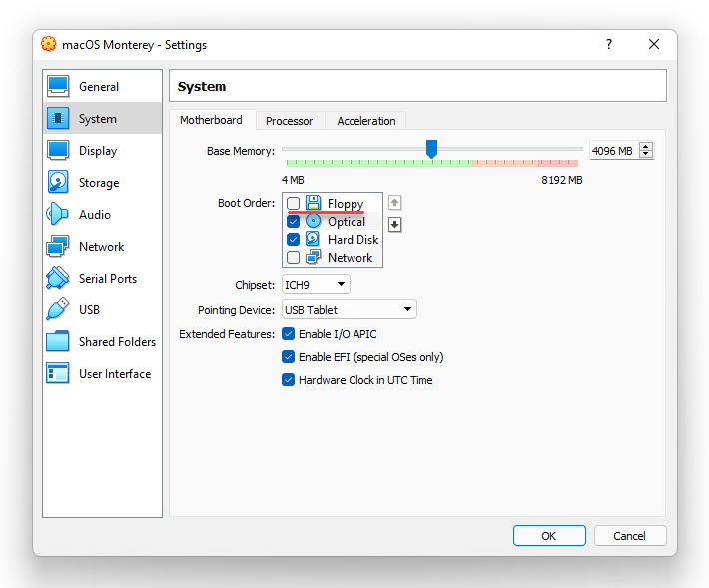Switch to the Motherboard tab
This screenshot has height=588, width=709.
tap(211, 120)
